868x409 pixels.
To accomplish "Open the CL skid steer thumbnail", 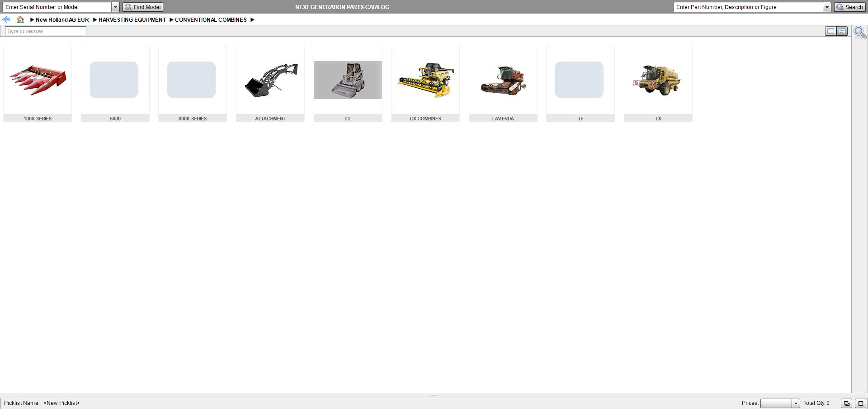I will 348,80.
